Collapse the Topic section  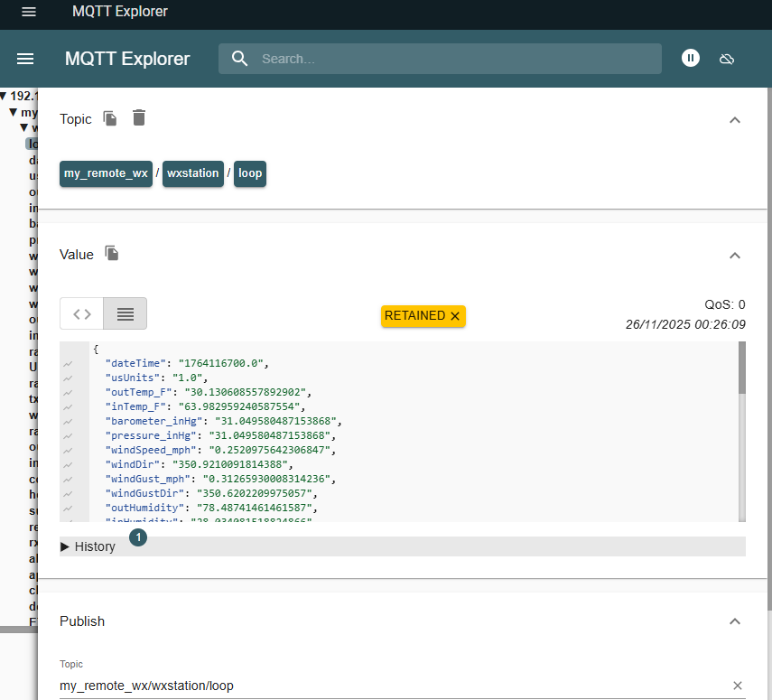(735, 120)
